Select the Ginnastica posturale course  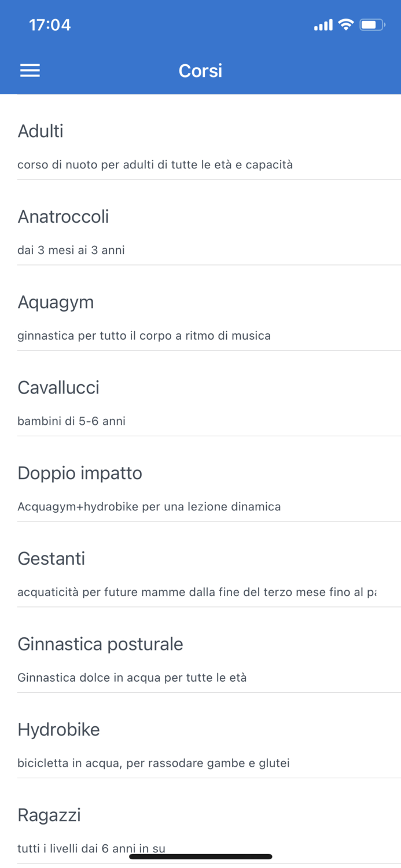pyautogui.click(x=100, y=644)
